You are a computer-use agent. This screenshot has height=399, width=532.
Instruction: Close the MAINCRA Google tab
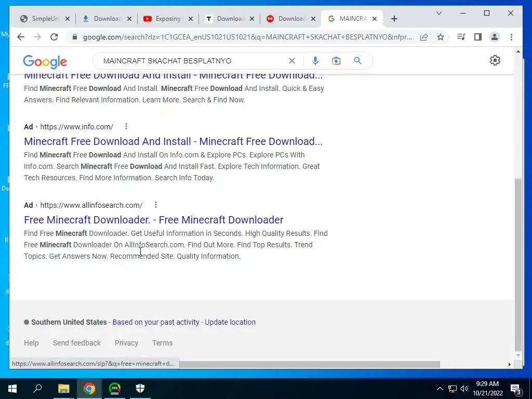click(375, 19)
